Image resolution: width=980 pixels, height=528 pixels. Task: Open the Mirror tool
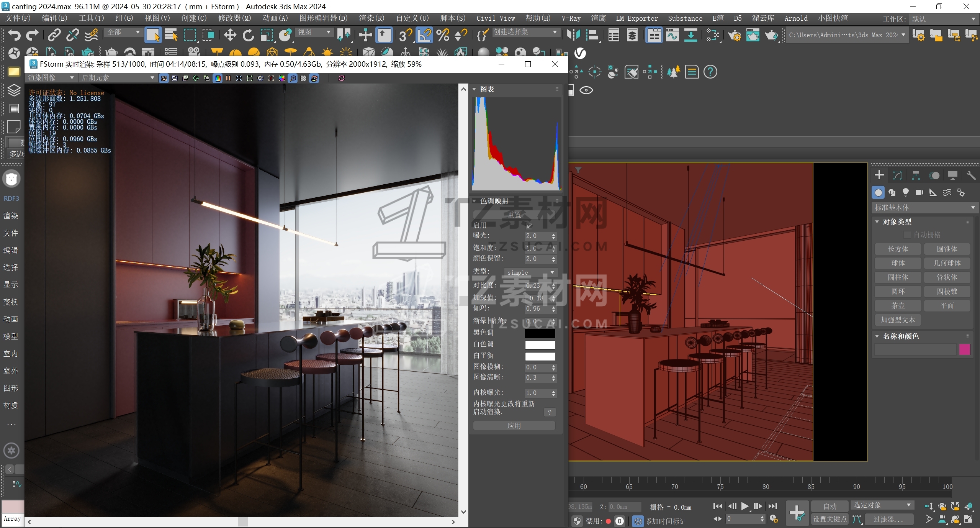[x=573, y=35]
